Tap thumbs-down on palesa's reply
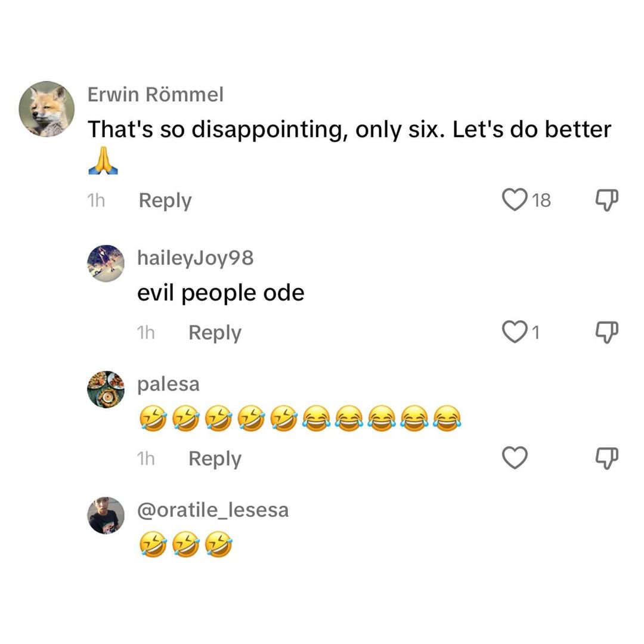Image resolution: width=644 pixels, height=644 pixels. (x=606, y=458)
